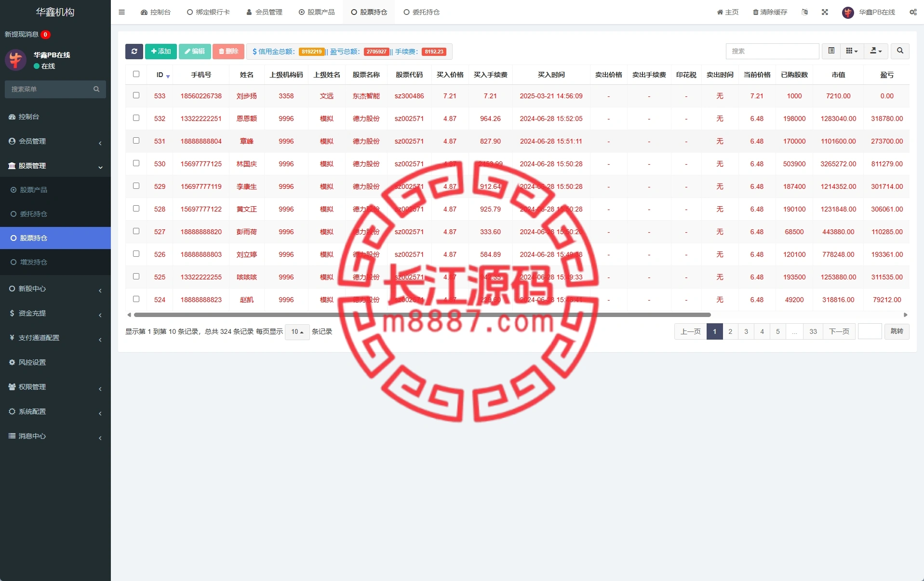Screen dimensions: 924x581
Task: Click the search icon in sidebar menu search
Action: 96,89
